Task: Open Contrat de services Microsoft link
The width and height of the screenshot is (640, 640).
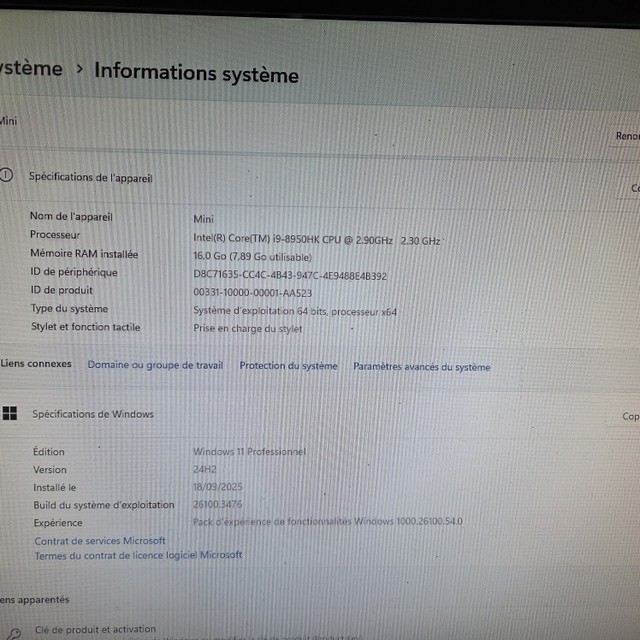Action: (x=100, y=541)
